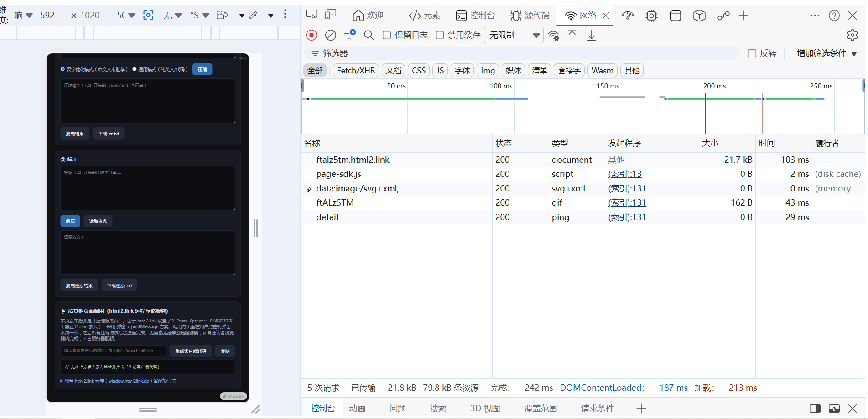Screen dimensions: 868x419
Task: Toggle the network filter funnel icon
Action: [350, 35]
